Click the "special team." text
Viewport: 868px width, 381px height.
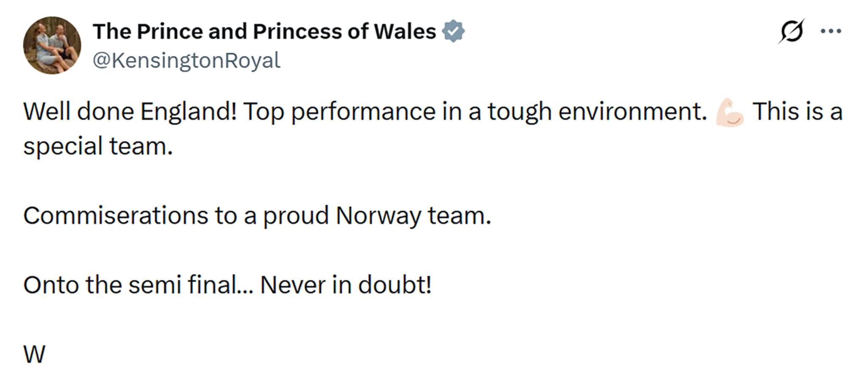pyautogui.click(x=98, y=147)
